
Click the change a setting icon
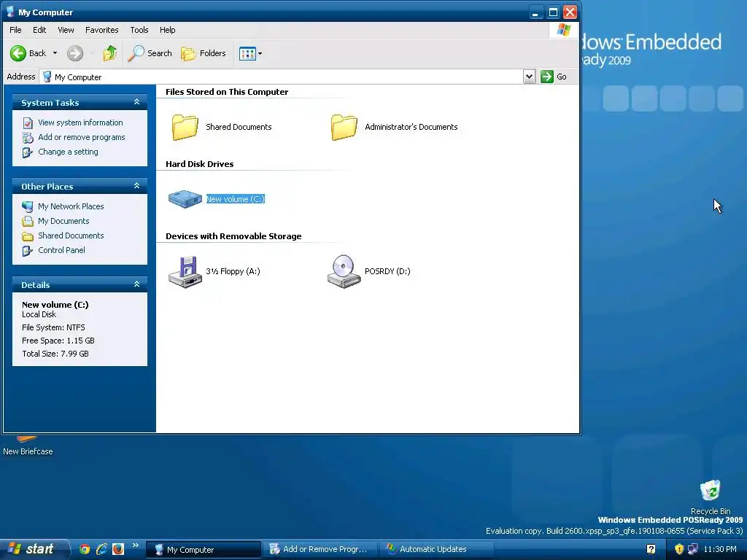tap(28, 152)
